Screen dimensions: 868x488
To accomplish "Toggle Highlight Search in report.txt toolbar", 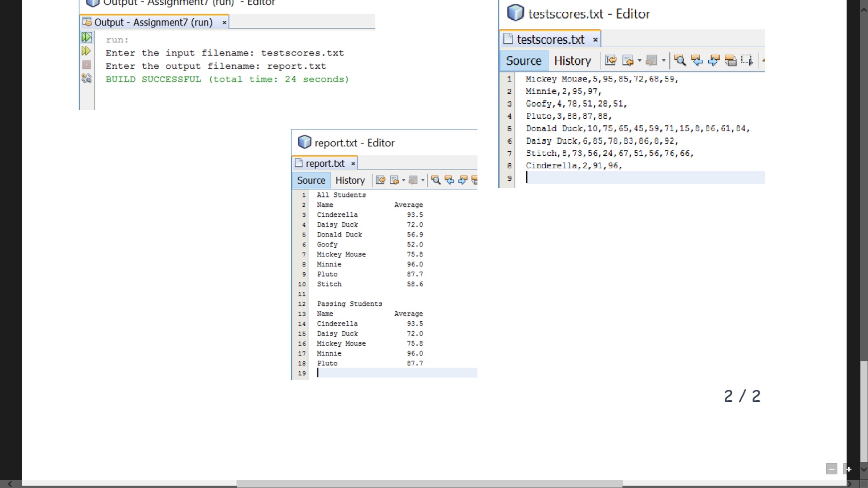I will (475, 180).
